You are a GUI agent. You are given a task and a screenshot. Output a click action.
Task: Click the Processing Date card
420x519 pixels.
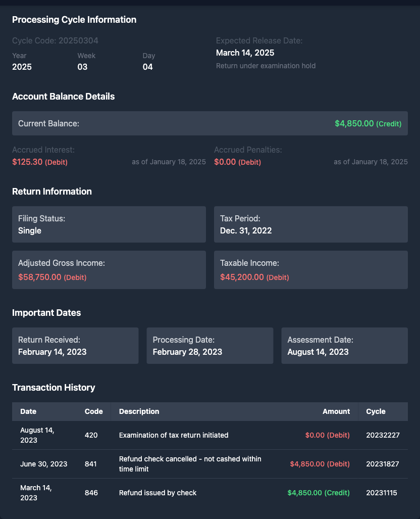(209, 346)
